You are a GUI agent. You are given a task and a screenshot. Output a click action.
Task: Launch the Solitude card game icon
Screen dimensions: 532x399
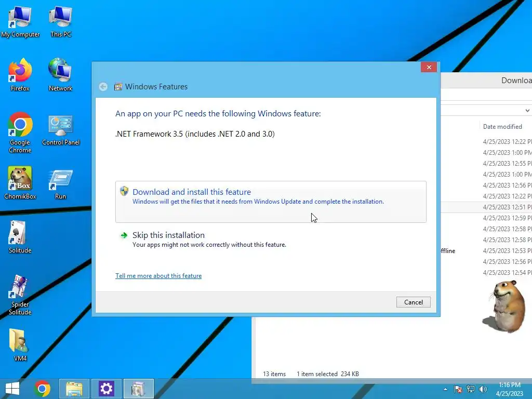(x=20, y=237)
